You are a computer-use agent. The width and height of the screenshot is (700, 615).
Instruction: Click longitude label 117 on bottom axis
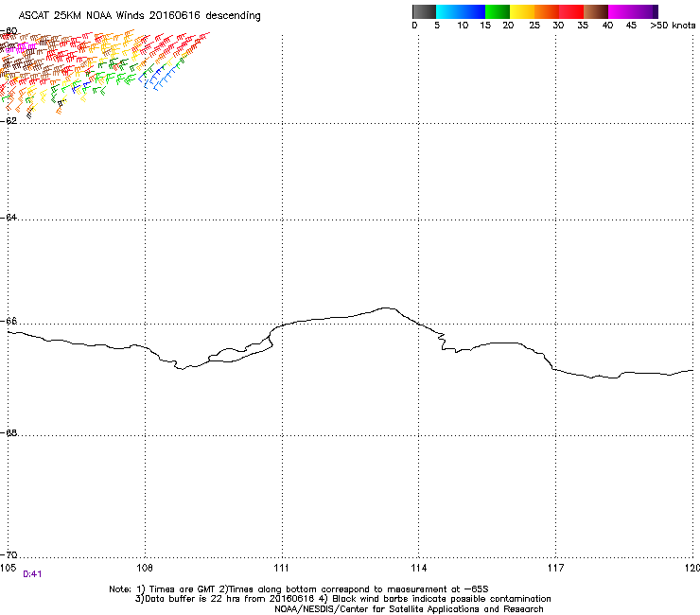(555, 568)
